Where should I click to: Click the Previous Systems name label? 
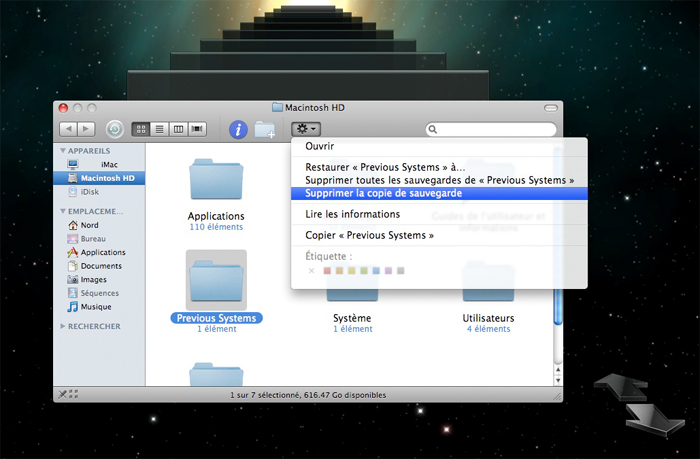(217, 318)
